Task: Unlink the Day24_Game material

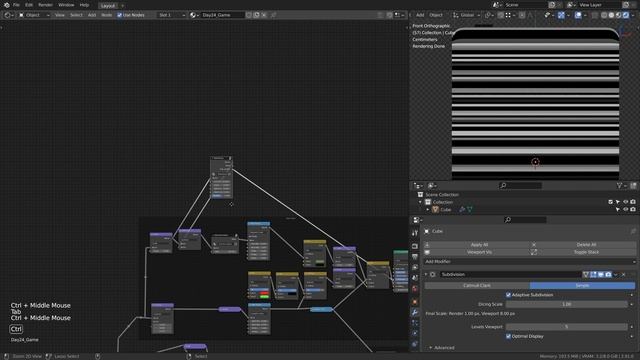Action: coord(264,15)
